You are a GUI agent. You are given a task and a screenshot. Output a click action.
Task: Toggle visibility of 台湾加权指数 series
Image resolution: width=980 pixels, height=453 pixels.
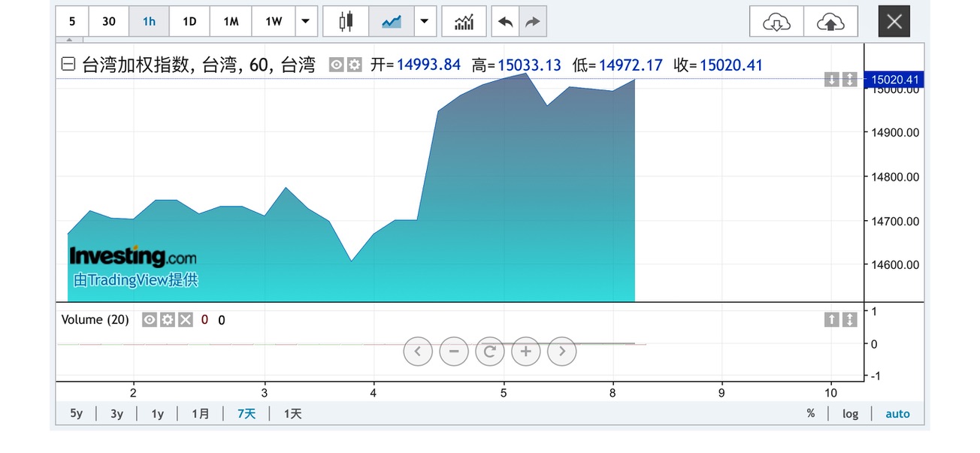click(337, 65)
